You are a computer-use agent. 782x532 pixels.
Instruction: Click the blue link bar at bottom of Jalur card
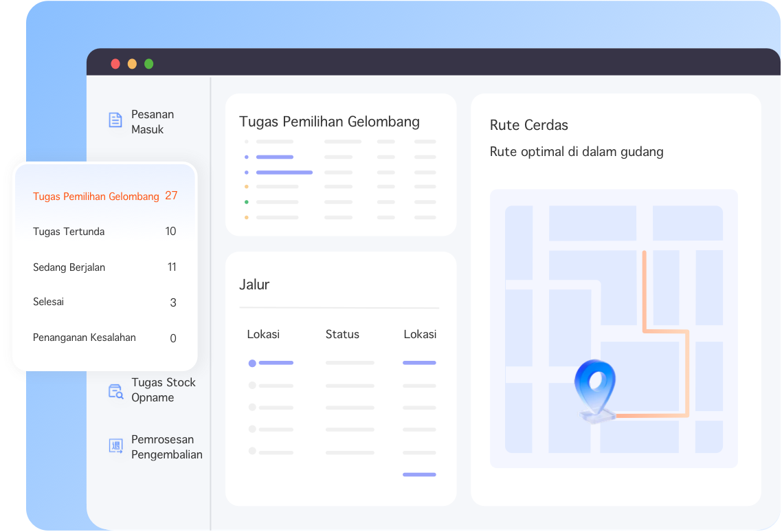tap(419, 475)
